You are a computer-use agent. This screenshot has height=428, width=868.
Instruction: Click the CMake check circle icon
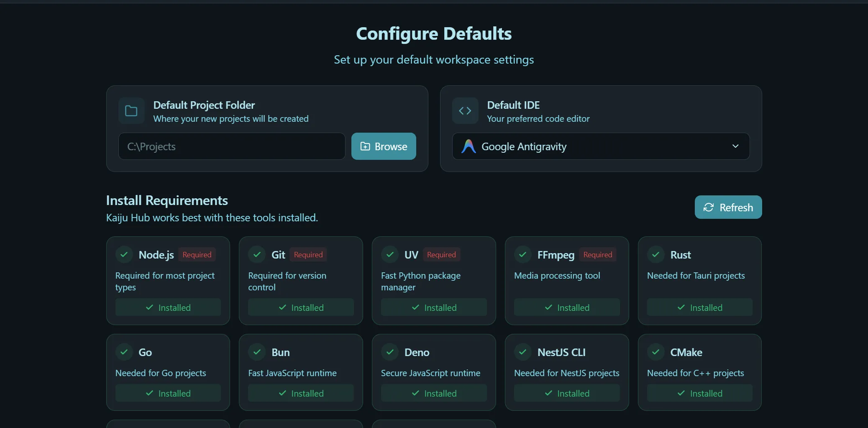[656, 352]
